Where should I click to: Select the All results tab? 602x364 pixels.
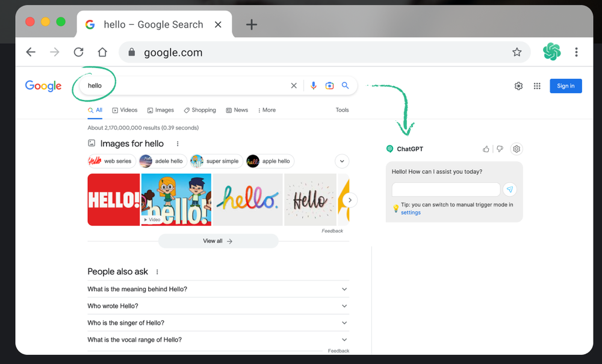[95, 110]
